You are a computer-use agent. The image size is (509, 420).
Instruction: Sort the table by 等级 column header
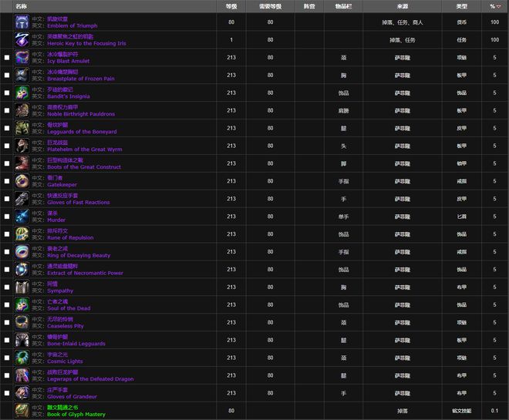click(x=231, y=6)
